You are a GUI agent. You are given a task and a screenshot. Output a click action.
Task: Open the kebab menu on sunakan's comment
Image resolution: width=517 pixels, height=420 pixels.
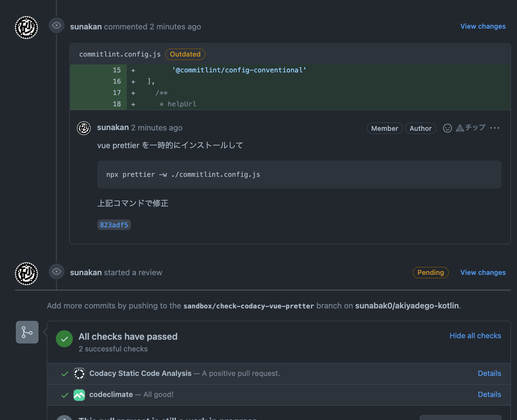pyautogui.click(x=495, y=128)
